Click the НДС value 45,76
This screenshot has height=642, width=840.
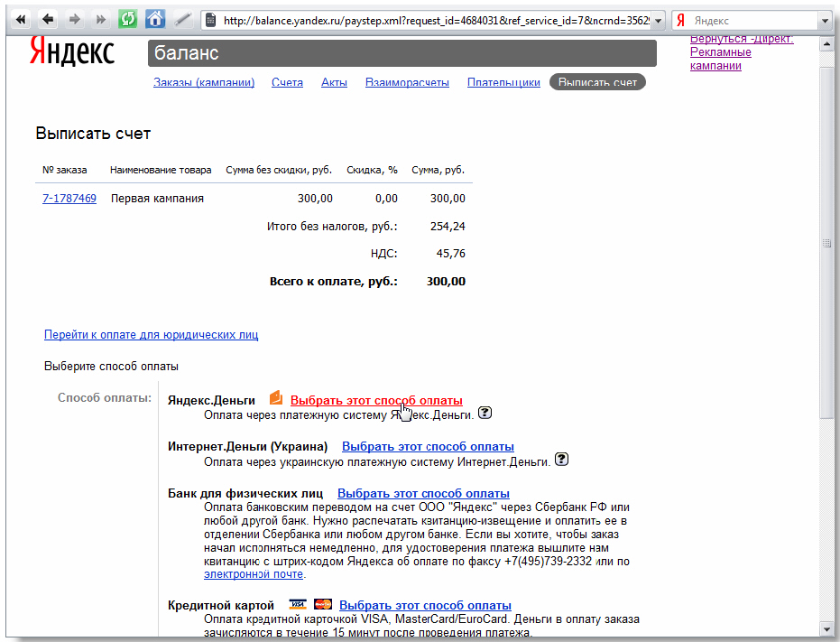[x=450, y=253]
